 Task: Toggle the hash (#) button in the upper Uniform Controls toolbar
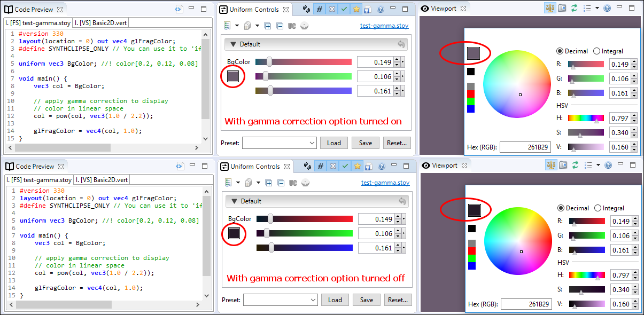[320, 9]
